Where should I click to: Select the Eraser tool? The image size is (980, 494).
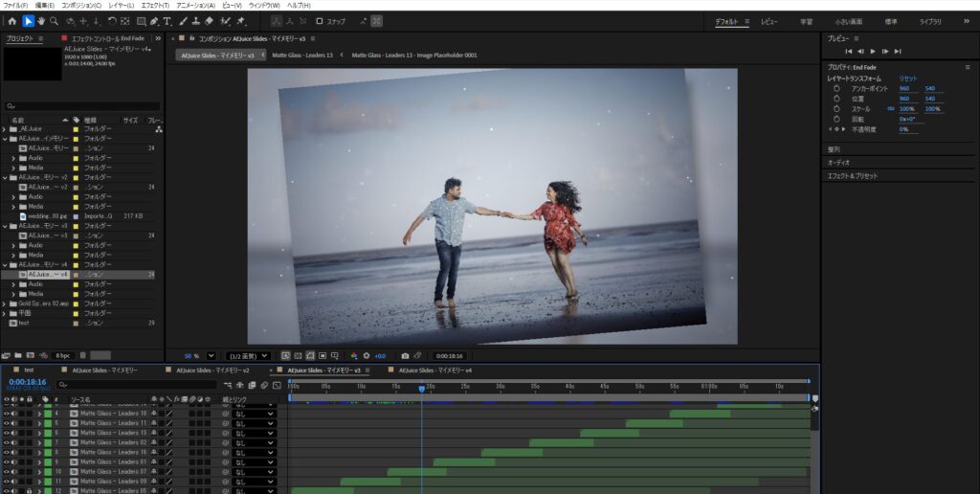point(210,21)
